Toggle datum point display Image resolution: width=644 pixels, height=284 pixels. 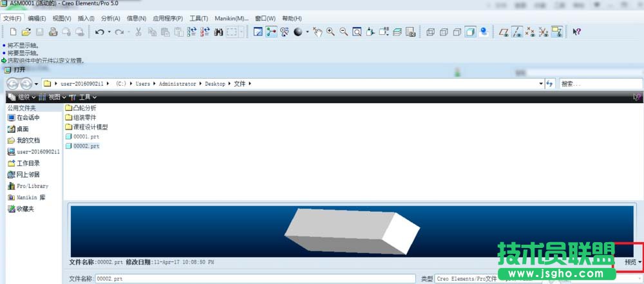[x=530, y=32]
